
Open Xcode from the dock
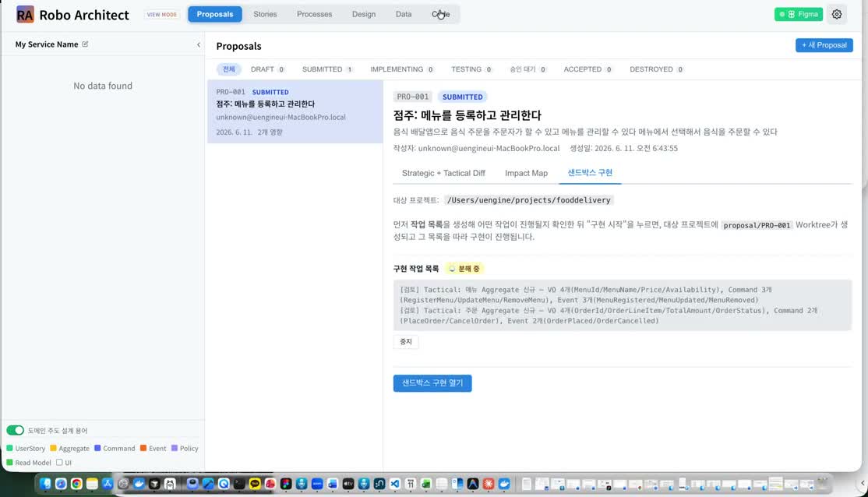[x=208, y=484]
